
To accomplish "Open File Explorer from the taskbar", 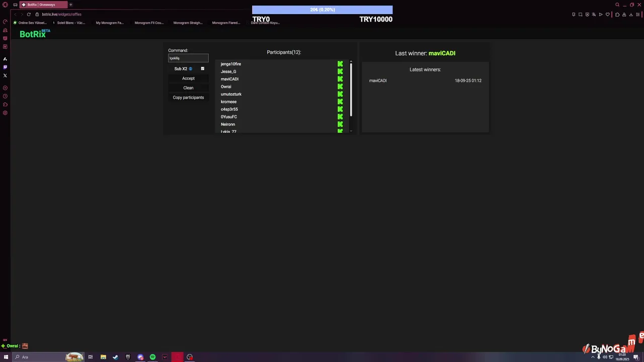I will (103, 357).
